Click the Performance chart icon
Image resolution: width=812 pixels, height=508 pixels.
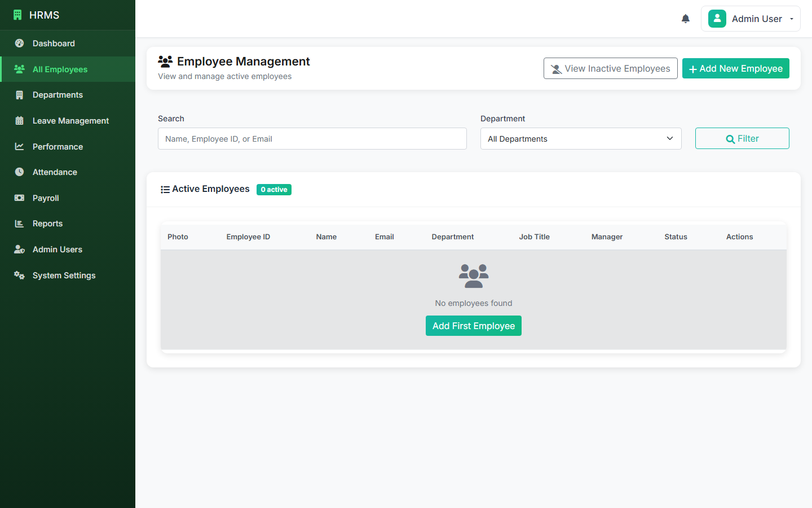19,146
